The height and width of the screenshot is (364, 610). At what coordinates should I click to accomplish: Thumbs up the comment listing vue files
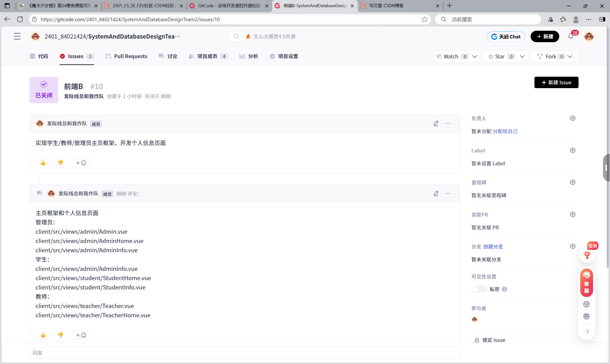click(x=43, y=335)
